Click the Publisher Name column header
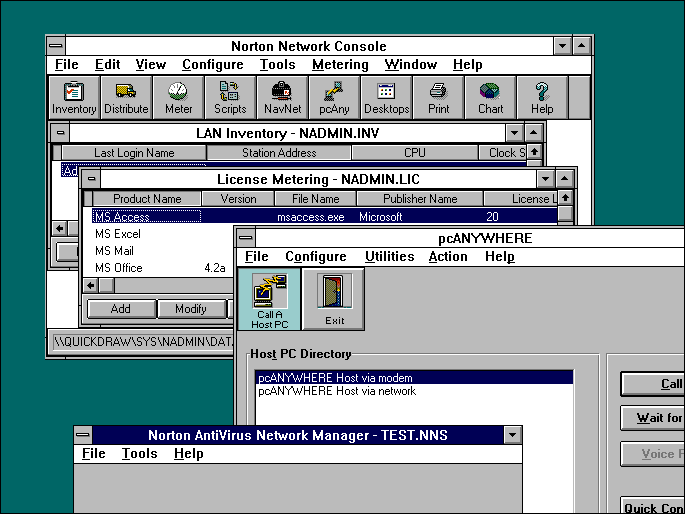The height and width of the screenshot is (514, 685). tap(420, 199)
